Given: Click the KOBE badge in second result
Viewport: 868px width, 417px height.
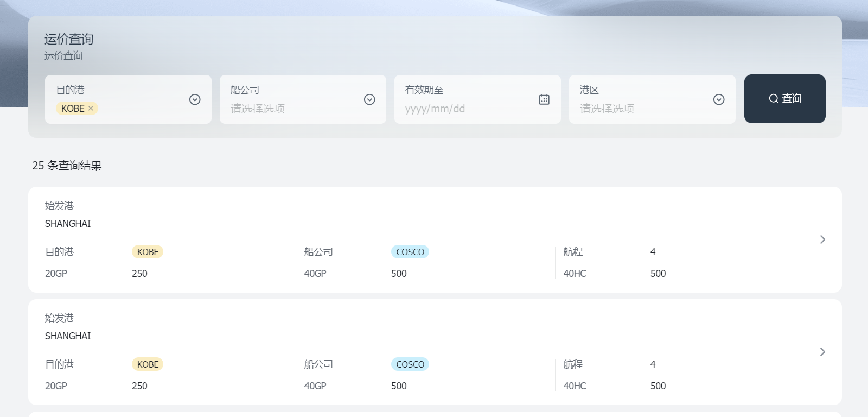Looking at the screenshot, I should click(x=148, y=364).
